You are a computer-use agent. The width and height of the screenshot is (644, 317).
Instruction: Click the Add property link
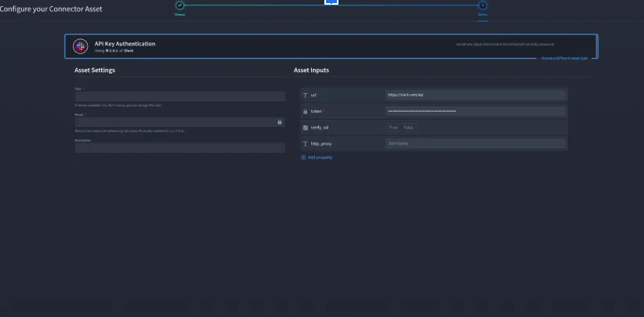(320, 157)
